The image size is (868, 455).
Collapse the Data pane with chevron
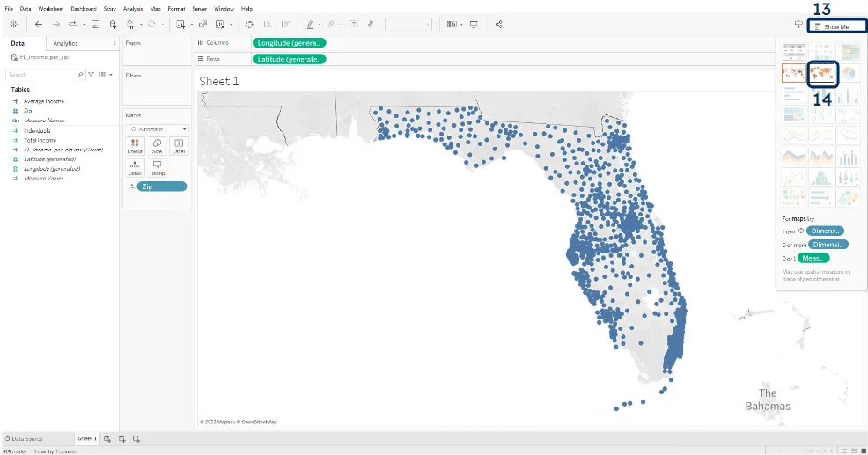click(x=114, y=43)
